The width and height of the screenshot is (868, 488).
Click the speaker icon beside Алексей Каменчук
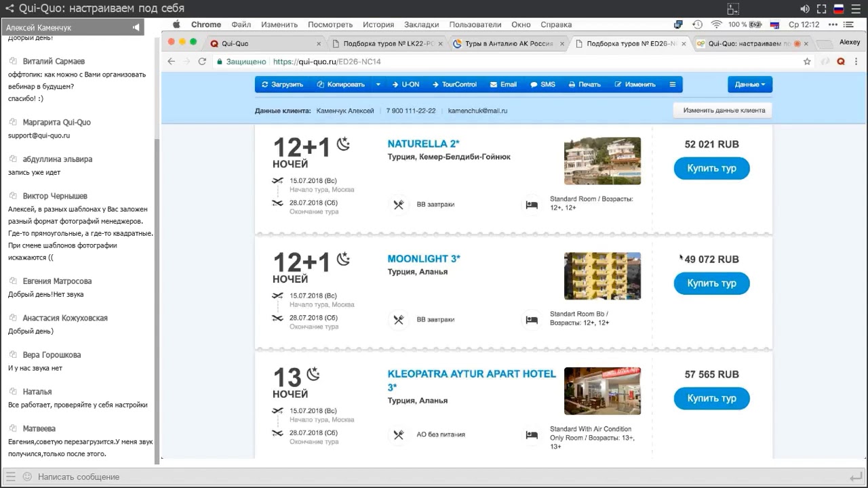136,28
